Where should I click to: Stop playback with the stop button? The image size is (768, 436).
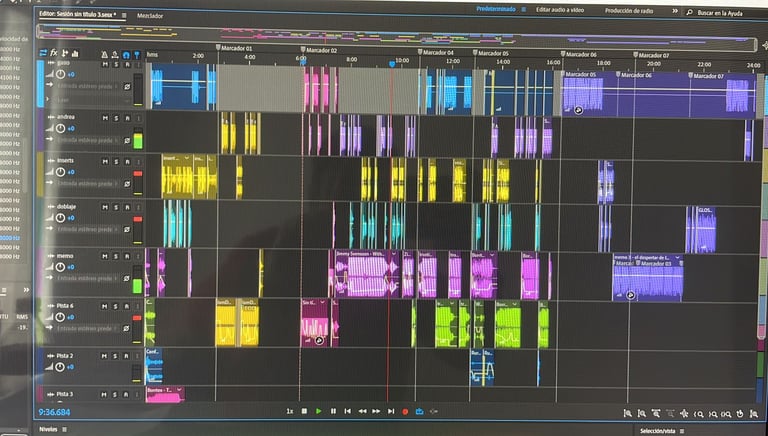[x=304, y=411]
